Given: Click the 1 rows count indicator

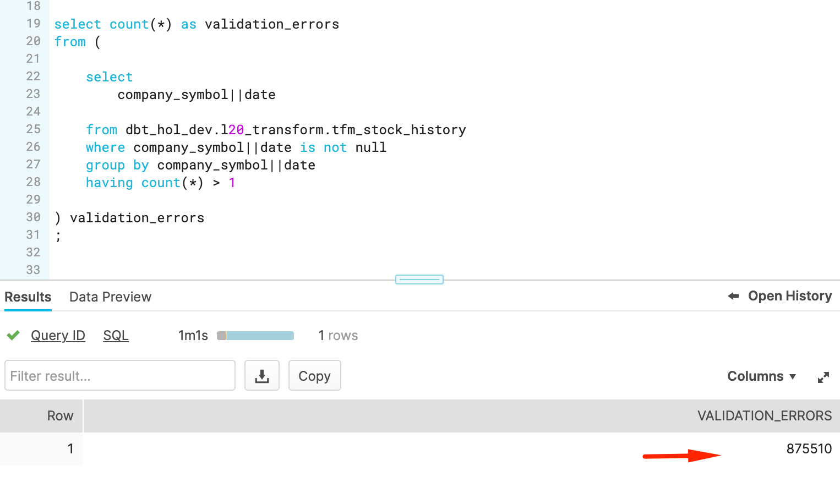Looking at the screenshot, I should tap(338, 335).
